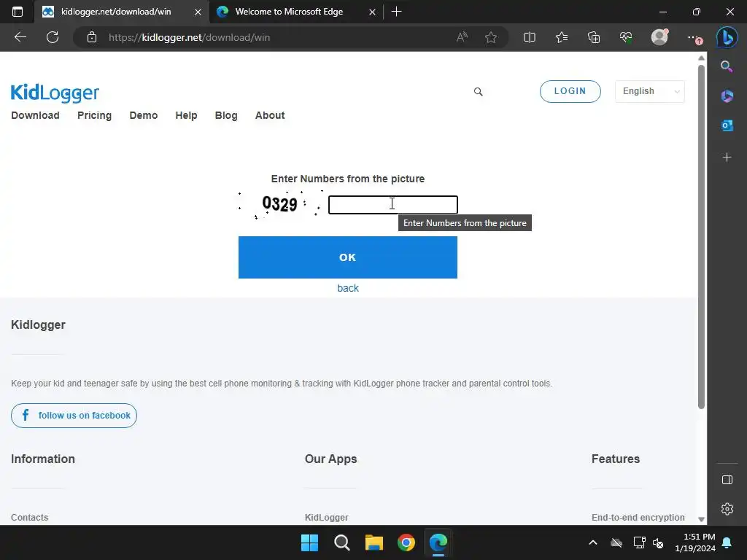This screenshot has height=560, width=747.
Task: Go to the Pricing page
Action: tap(94, 115)
